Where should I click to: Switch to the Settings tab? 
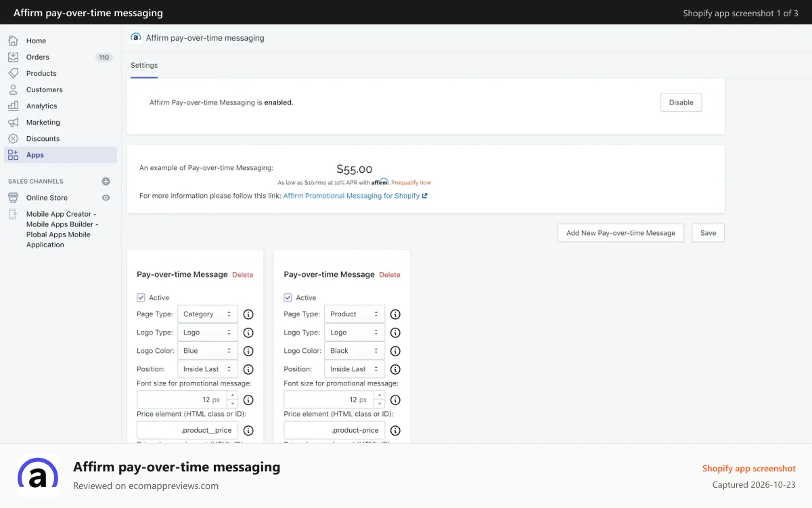pyautogui.click(x=144, y=66)
